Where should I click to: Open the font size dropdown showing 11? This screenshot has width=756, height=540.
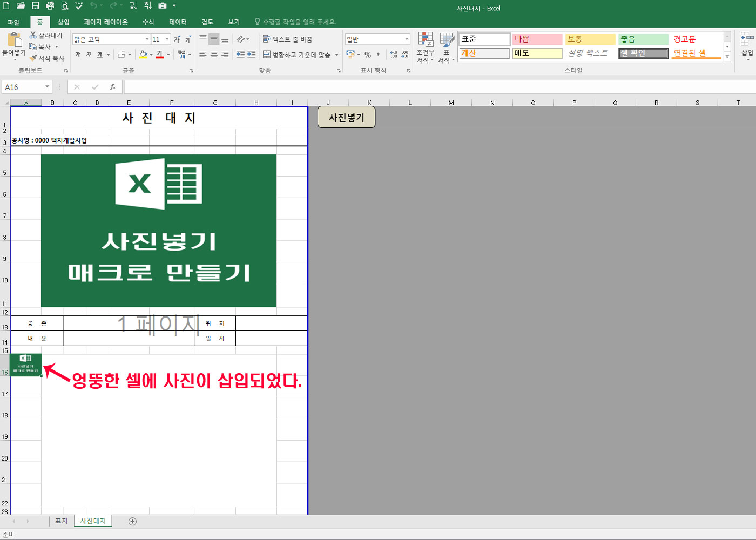[167, 39]
